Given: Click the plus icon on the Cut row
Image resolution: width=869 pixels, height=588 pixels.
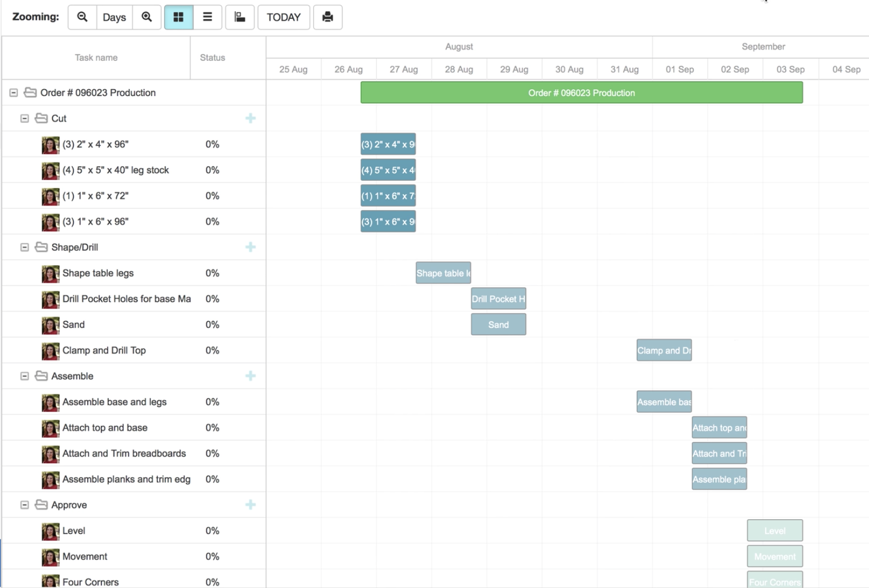Looking at the screenshot, I should [251, 118].
